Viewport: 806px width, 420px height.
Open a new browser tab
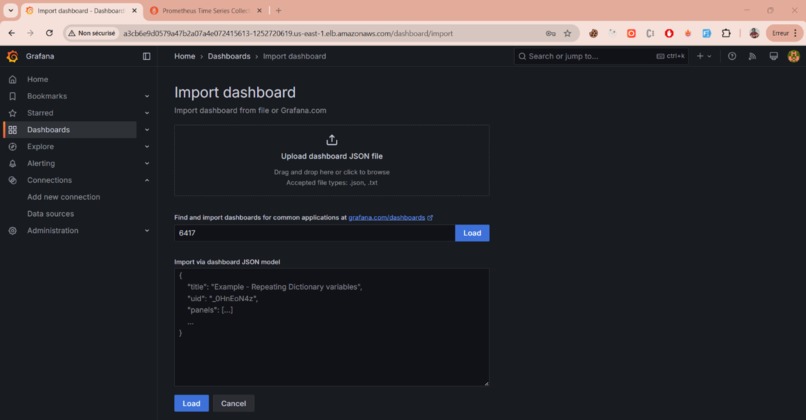pos(278,10)
